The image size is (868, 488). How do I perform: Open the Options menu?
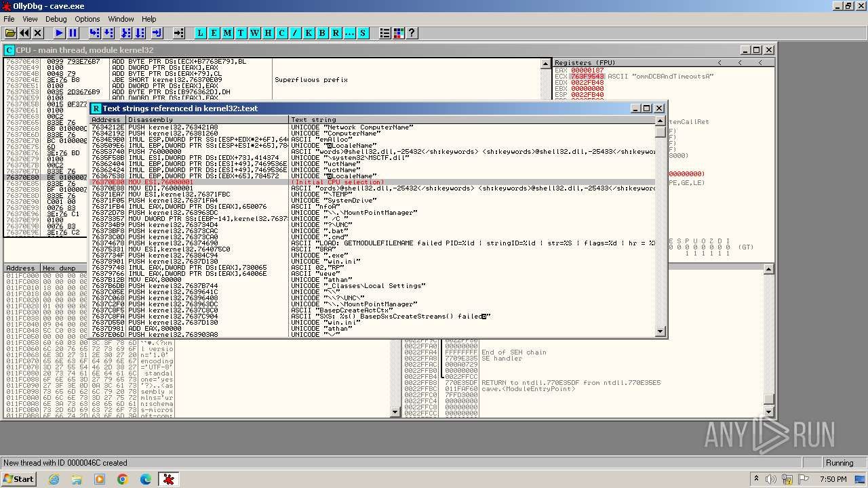[87, 19]
